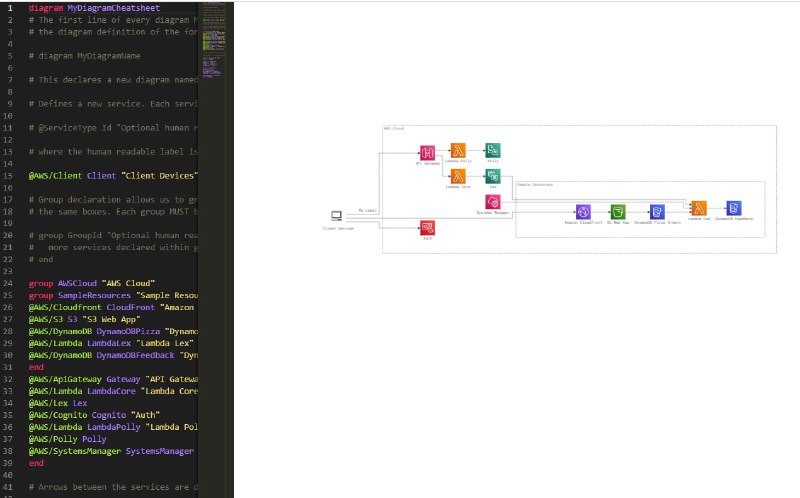Click the green S3 Web App icon

[618, 212]
